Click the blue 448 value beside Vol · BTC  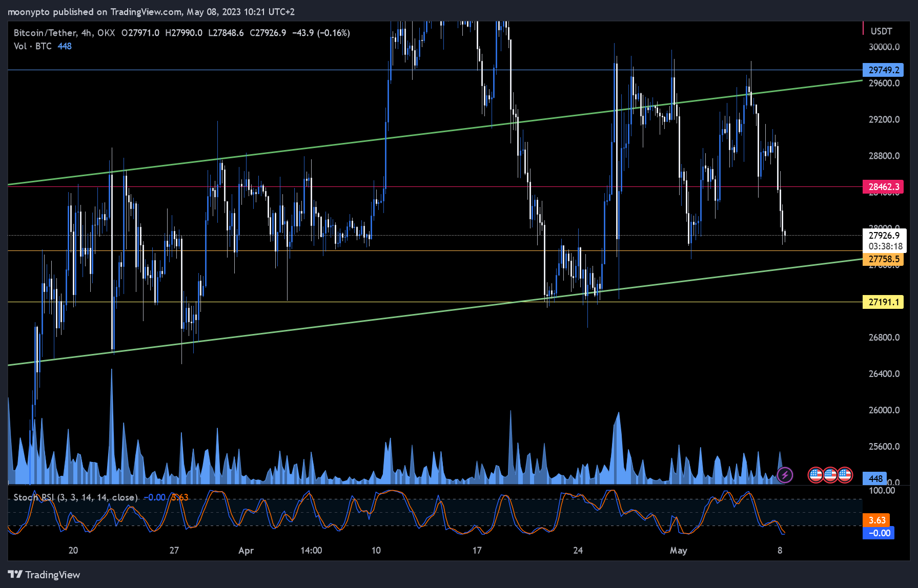point(65,46)
